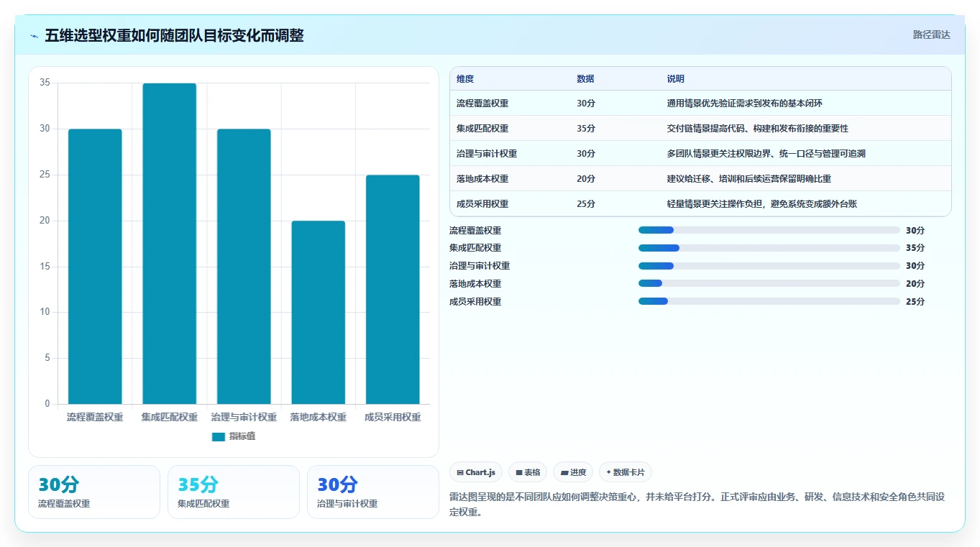This screenshot has width=980, height=547.
Task: Click the lightning icon beside the title
Action: pos(34,36)
